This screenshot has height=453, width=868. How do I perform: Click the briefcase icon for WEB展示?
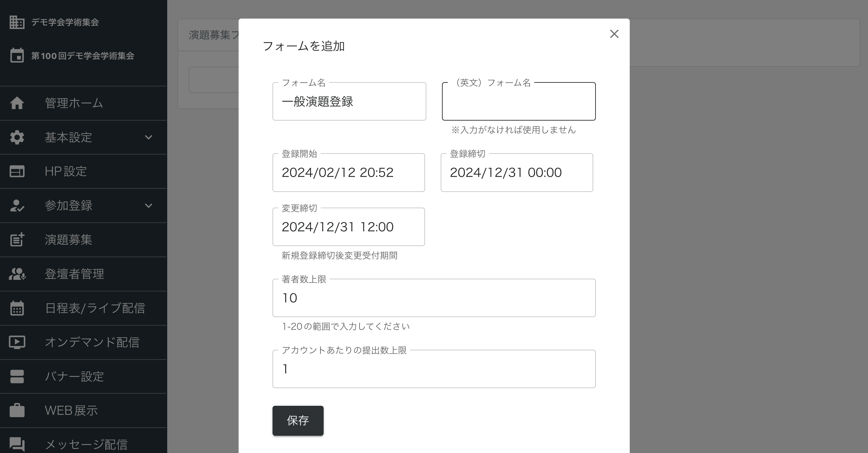pyautogui.click(x=17, y=410)
